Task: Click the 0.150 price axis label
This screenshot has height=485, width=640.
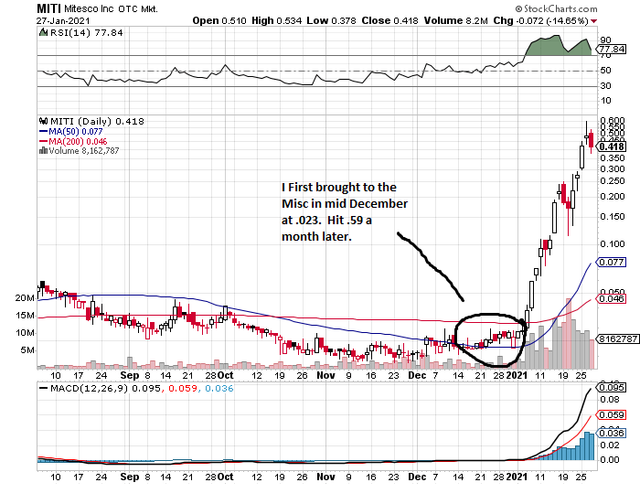Action: 612,216
